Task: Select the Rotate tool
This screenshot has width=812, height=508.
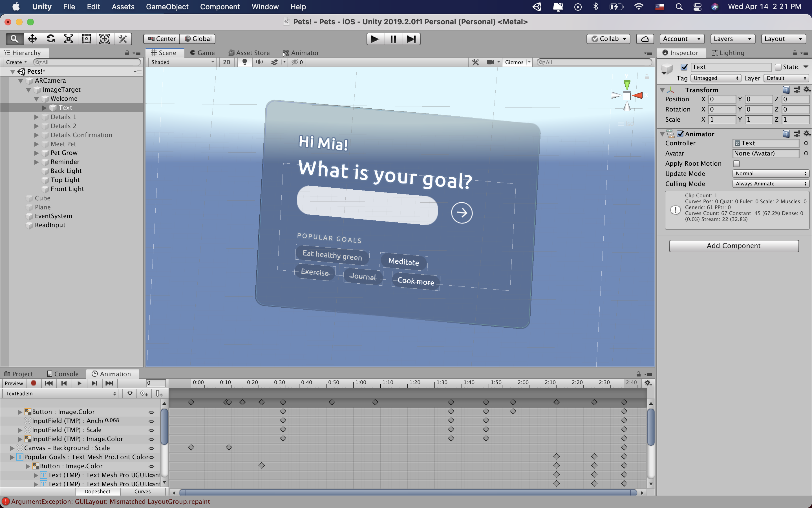Action: click(51, 39)
